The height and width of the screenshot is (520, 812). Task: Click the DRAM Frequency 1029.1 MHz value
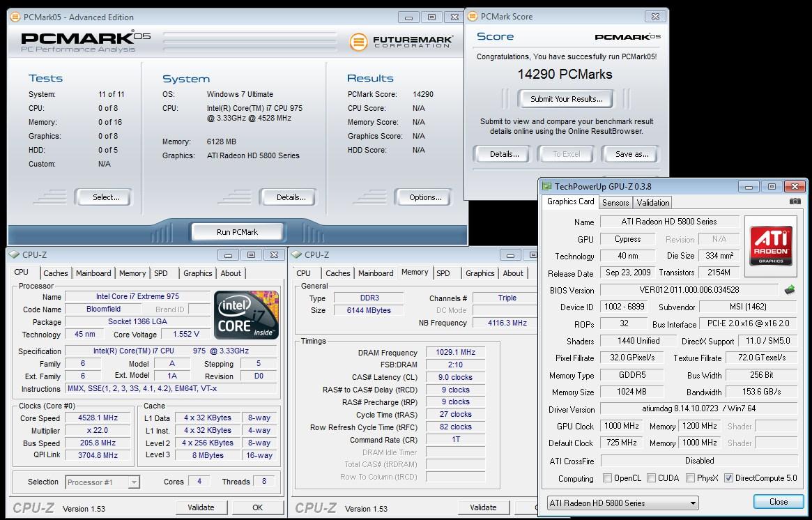pyautogui.click(x=455, y=352)
